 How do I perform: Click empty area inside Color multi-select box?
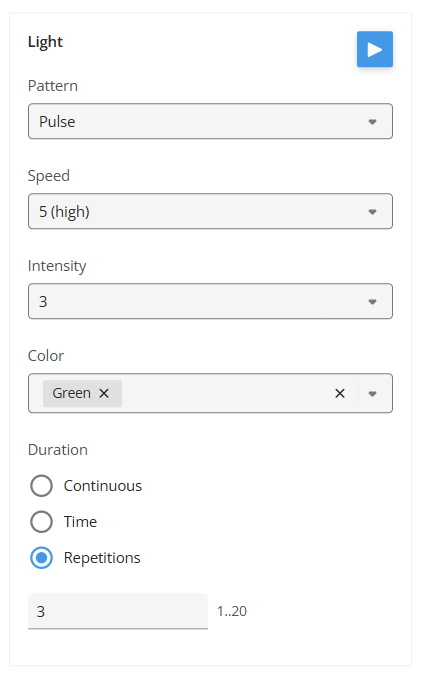tap(225, 393)
